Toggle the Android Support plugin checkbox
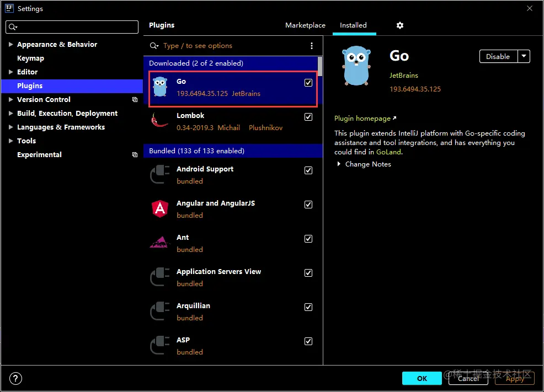544x392 pixels. pos(308,170)
